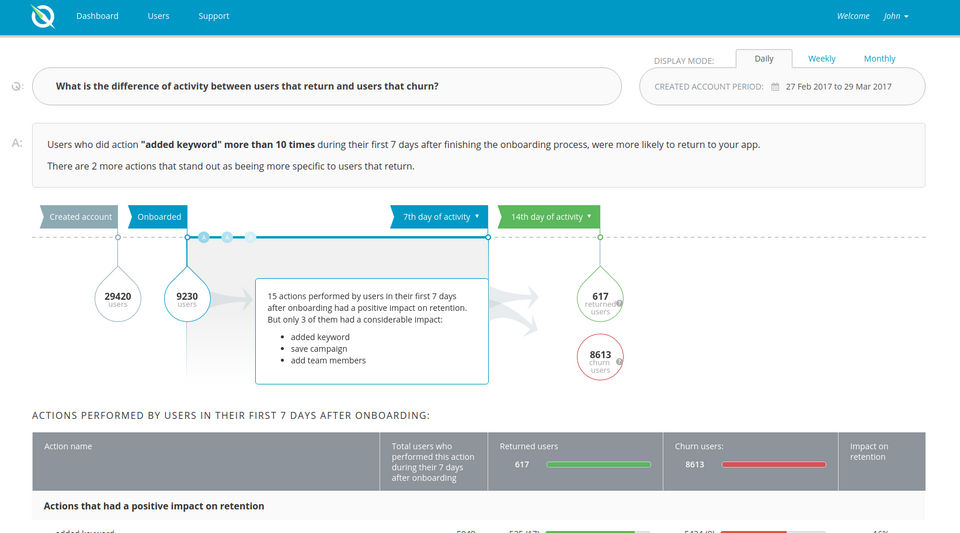Switch display mode to Weekly

(821, 59)
